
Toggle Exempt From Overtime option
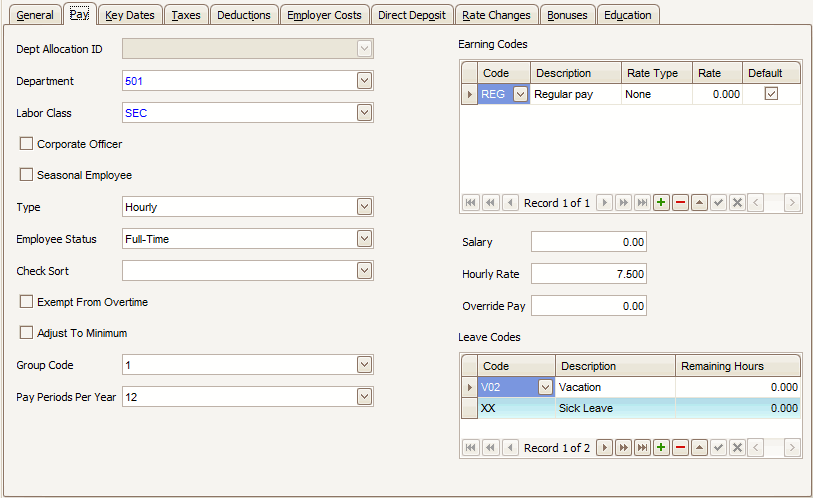click(x=27, y=302)
